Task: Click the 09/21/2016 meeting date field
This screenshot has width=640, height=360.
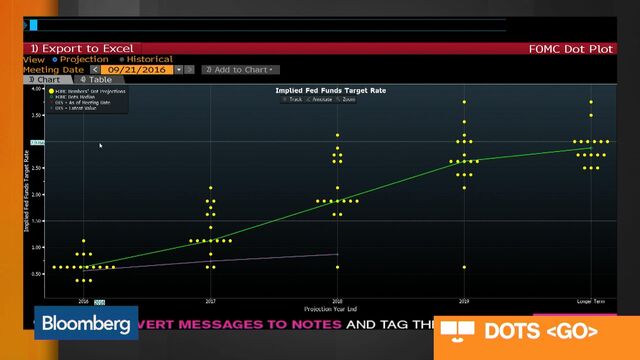Action: pos(137,70)
